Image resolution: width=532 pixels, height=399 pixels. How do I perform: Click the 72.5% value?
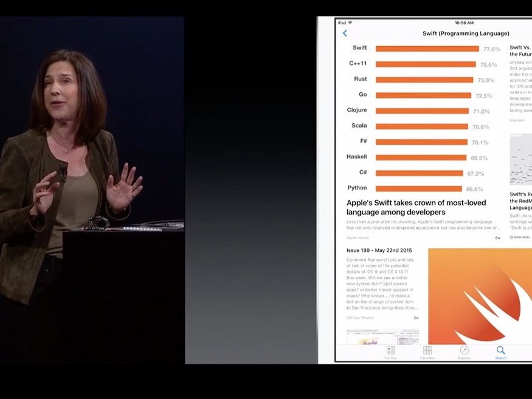[484, 96]
